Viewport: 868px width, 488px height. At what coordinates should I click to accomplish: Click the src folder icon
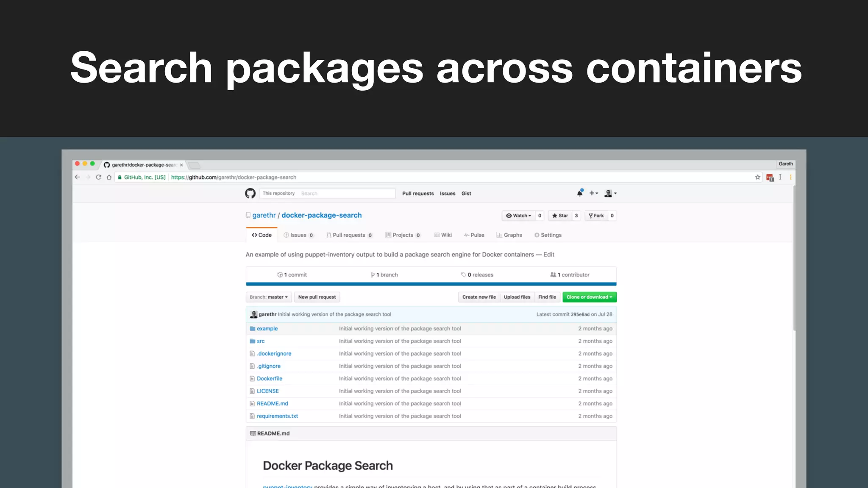[252, 341]
